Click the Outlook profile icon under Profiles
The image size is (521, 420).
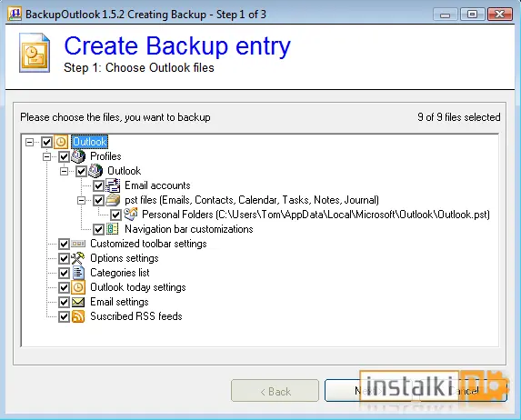tap(95, 171)
